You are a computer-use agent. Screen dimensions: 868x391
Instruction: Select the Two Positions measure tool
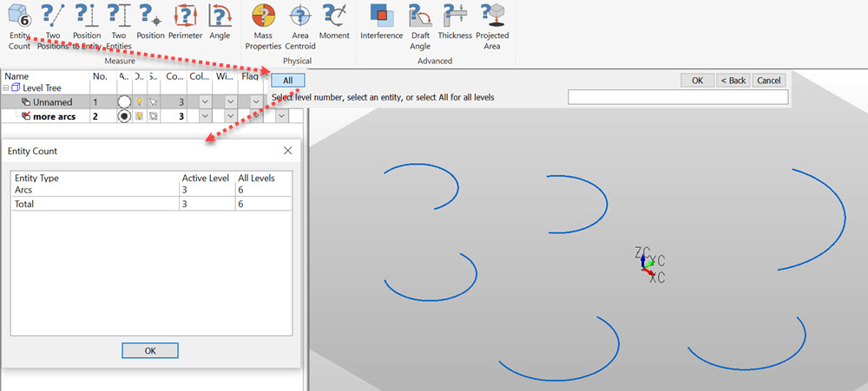[53, 27]
